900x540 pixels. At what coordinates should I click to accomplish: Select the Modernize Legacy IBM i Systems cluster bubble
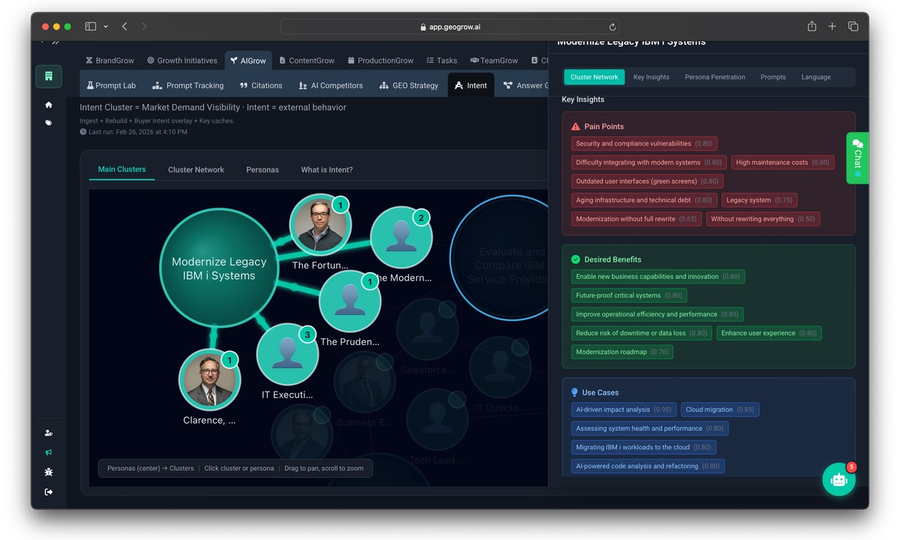[219, 268]
